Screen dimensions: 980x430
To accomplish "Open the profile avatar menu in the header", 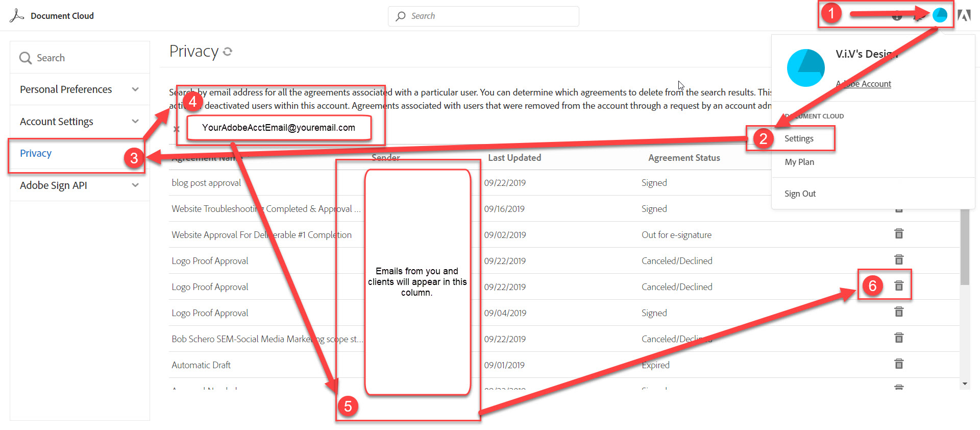I will pyautogui.click(x=940, y=15).
